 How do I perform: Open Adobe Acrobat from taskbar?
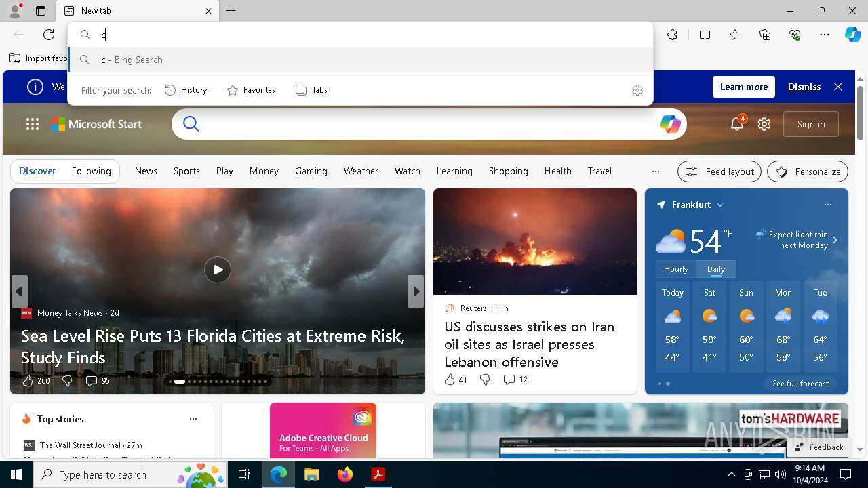point(378,474)
